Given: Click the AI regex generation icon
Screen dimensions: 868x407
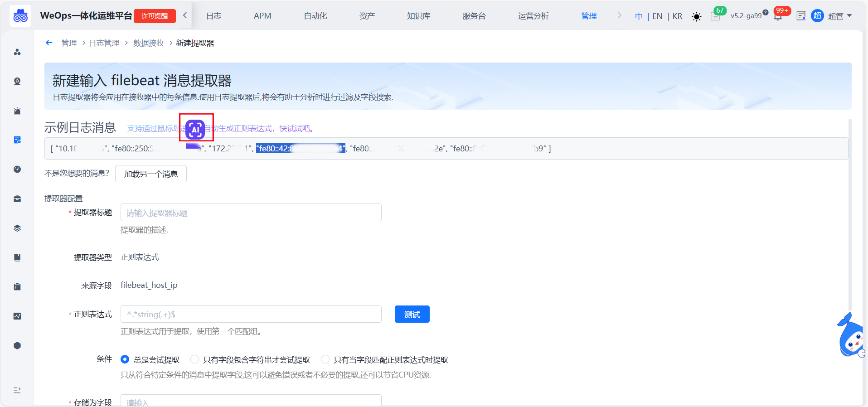Looking at the screenshot, I should [195, 130].
